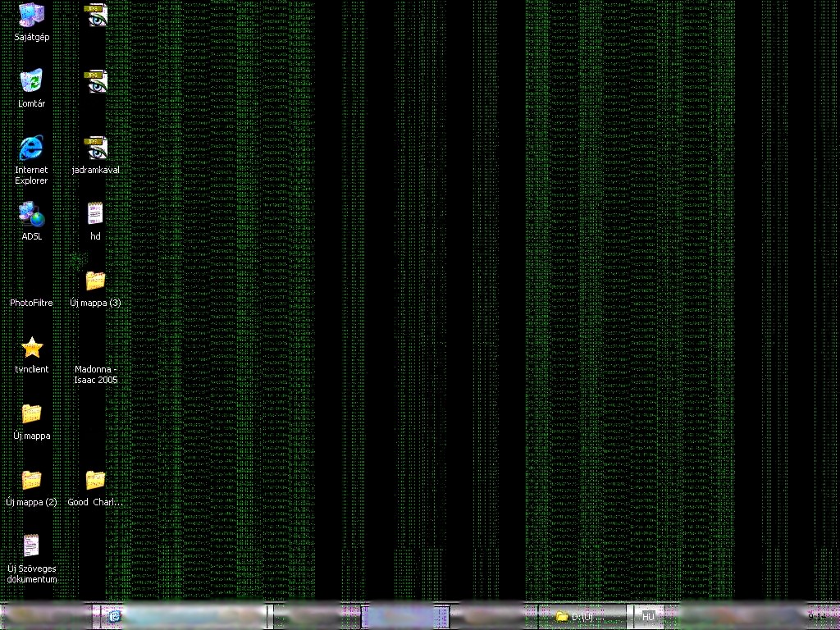Viewport: 840px width, 630px height.
Task: Select the eye image icon beside Sajátgép
Action: coord(96,15)
